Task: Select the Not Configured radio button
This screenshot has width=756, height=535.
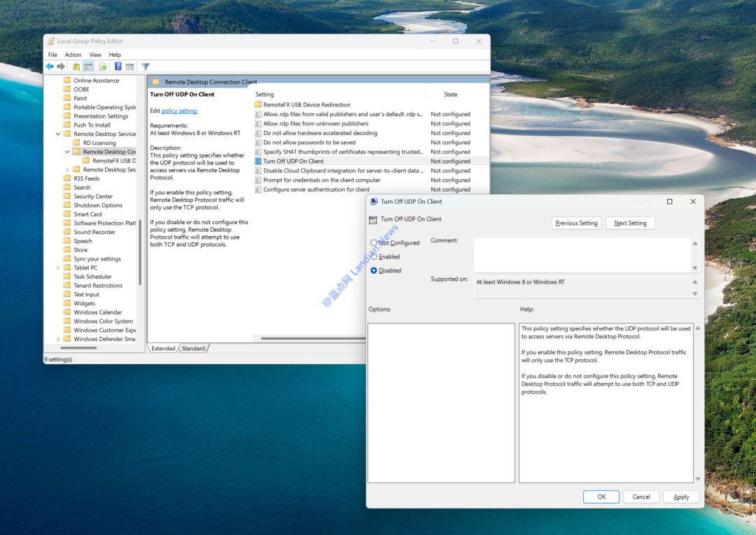Action: pos(374,243)
